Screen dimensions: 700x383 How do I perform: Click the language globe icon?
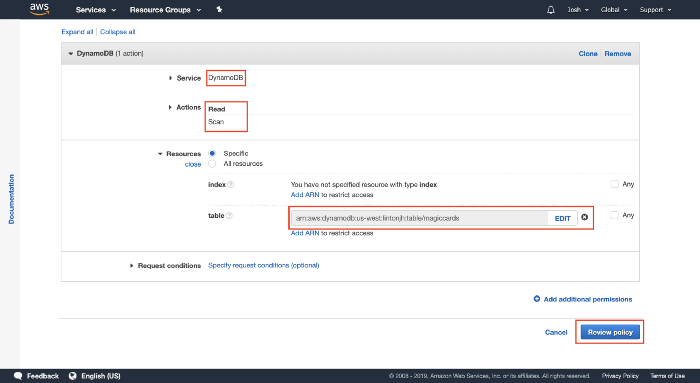[73, 376]
